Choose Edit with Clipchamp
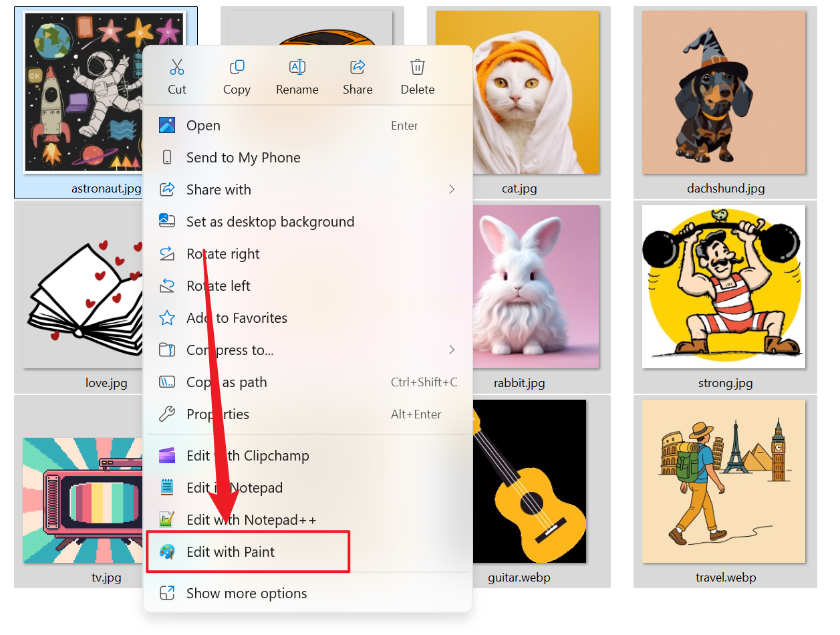840x635 pixels. 308,455
